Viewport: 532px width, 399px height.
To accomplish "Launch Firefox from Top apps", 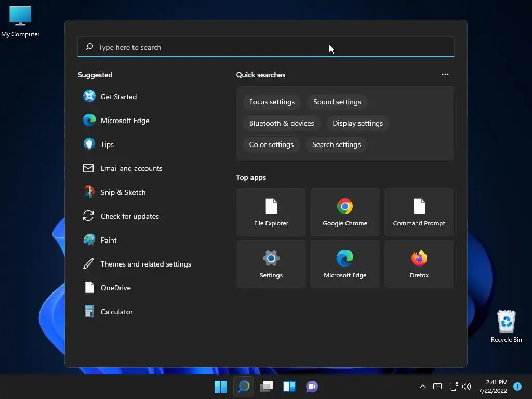I will (x=419, y=264).
